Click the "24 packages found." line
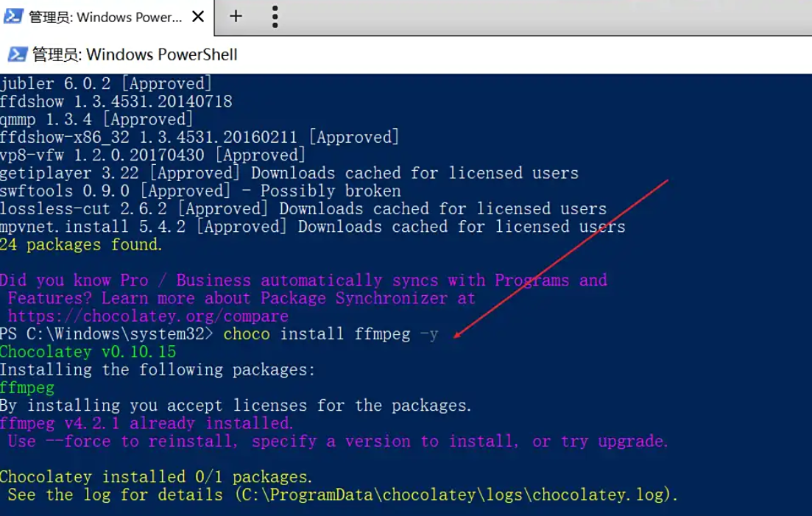The height and width of the screenshot is (516, 812). pos(81,244)
